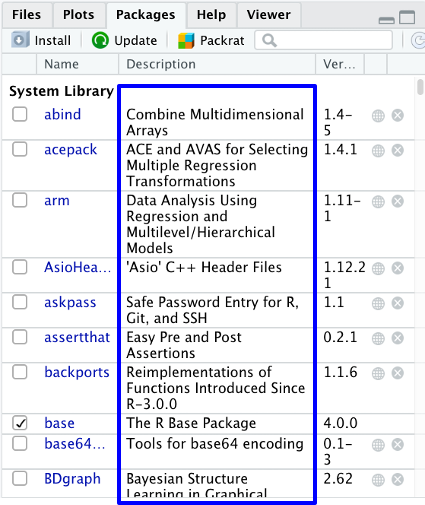The width and height of the screenshot is (425, 505).
Task: Open the BDgraph package link
Action: tap(72, 479)
